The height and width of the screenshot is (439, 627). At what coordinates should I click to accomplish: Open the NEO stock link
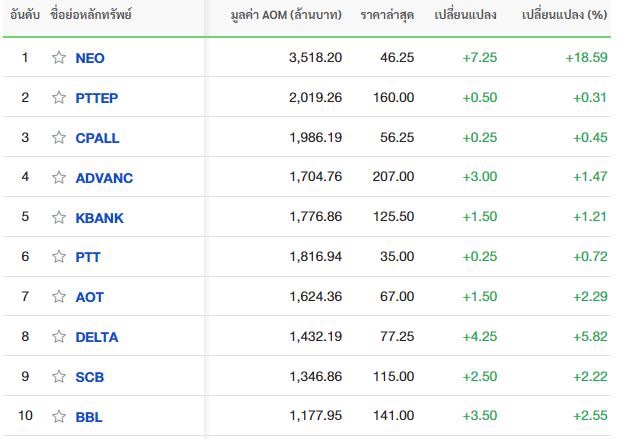click(x=90, y=58)
